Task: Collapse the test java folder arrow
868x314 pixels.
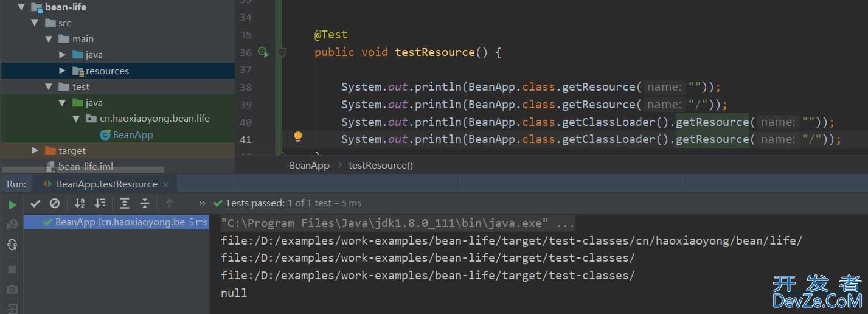Action: 62,103
